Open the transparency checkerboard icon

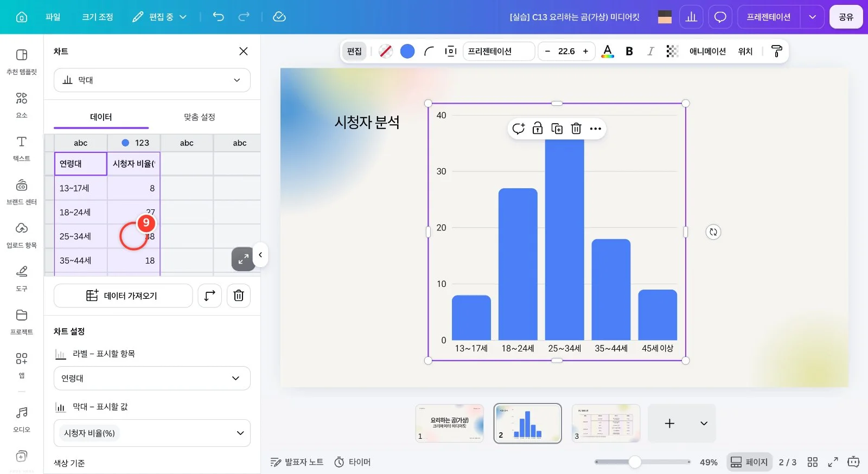coord(672,51)
